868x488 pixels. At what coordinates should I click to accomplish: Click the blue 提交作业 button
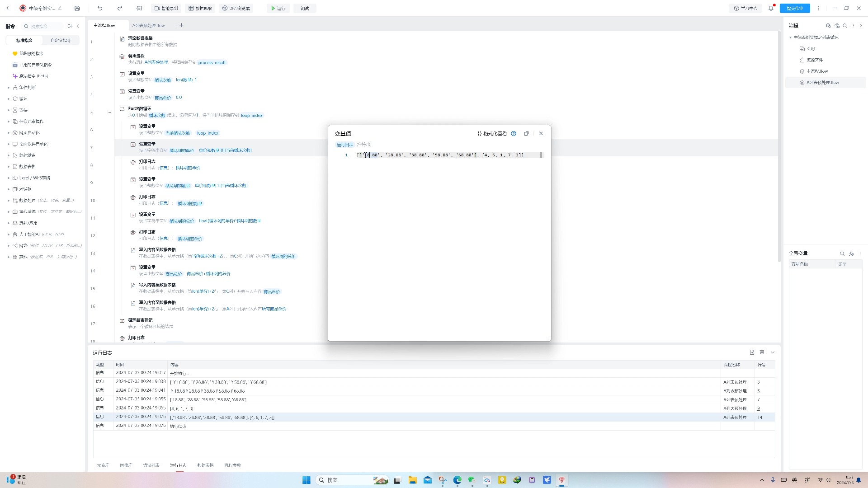794,8
